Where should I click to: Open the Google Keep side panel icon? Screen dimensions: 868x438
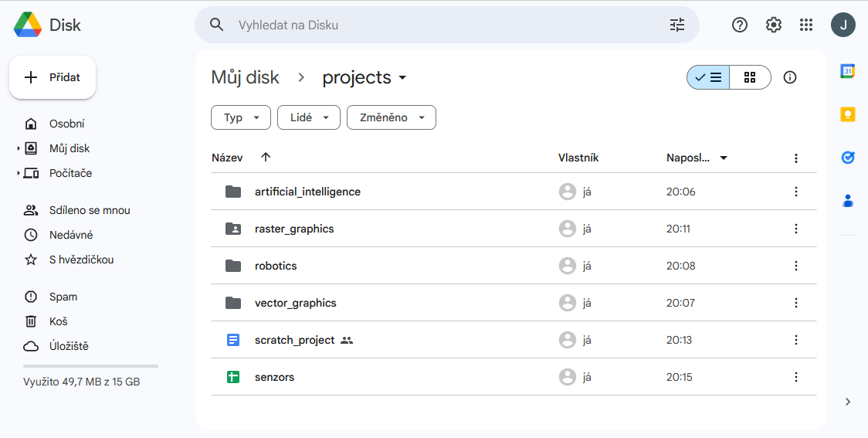pyautogui.click(x=847, y=114)
